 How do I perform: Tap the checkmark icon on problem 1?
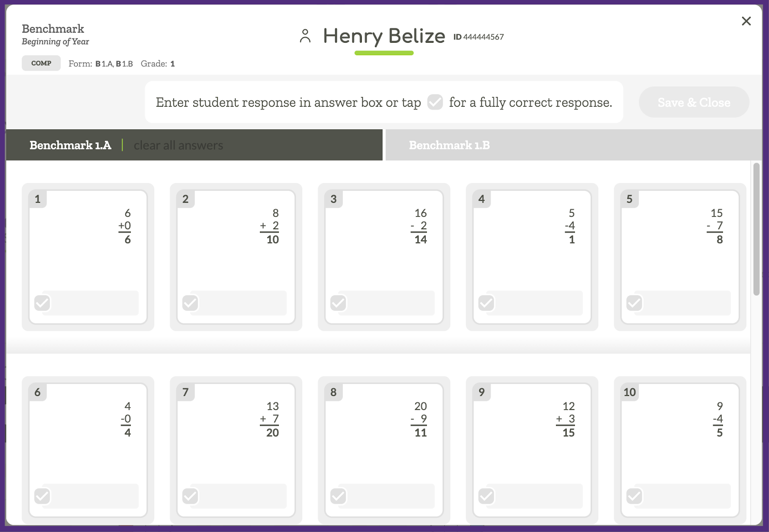pos(41,303)
